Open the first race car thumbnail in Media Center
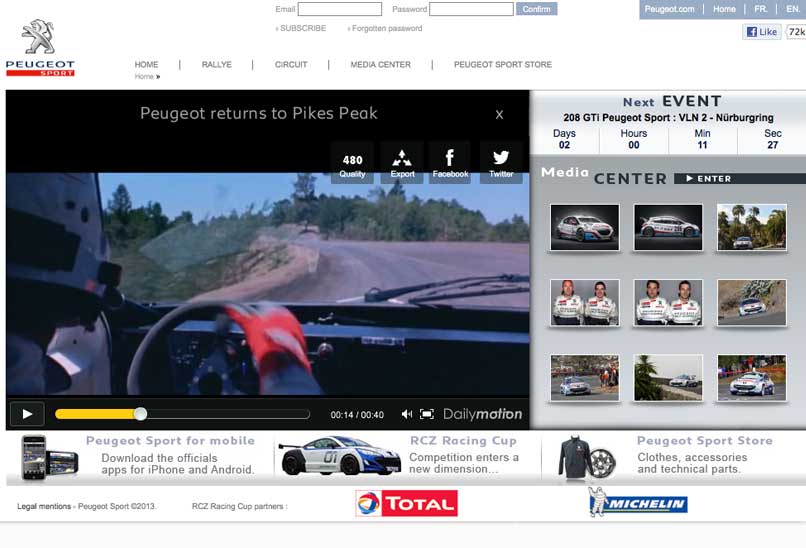 [584, 226]
